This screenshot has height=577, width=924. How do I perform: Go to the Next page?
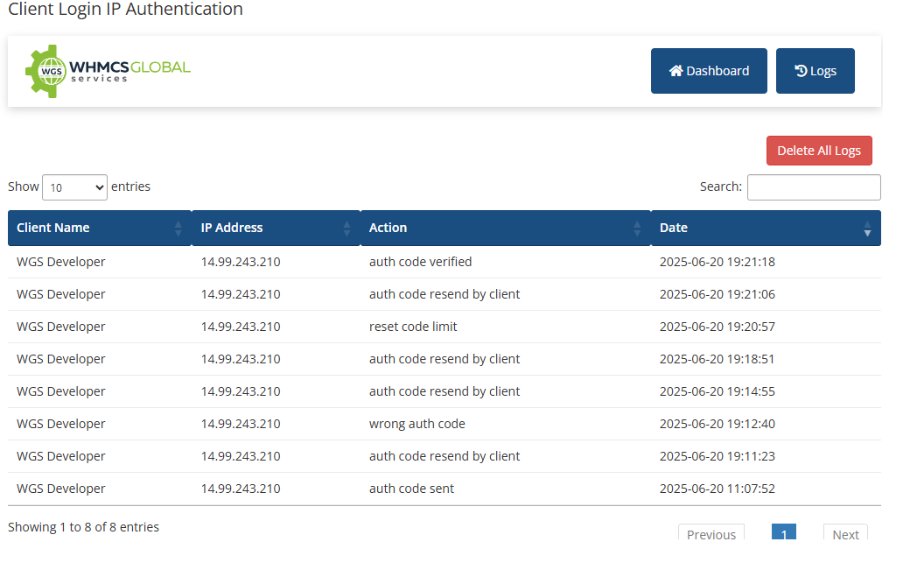(845, 533)
